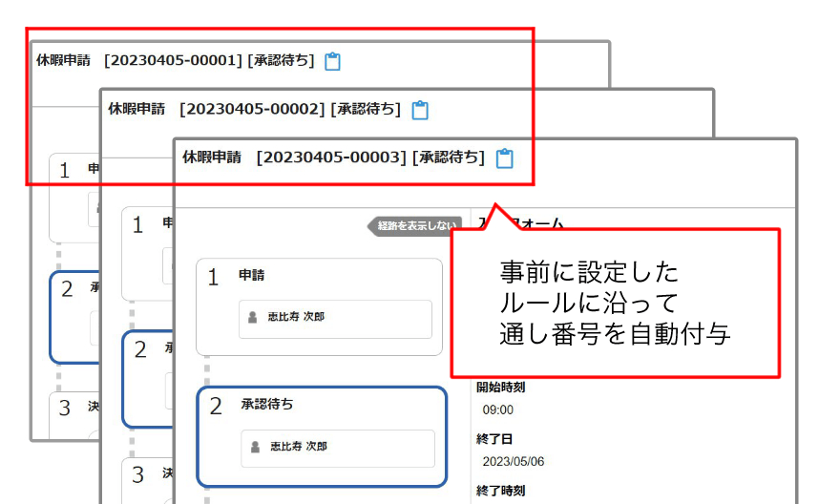Screen dimensions: 840x504
Task: Click step number 3 in 00001 window
Action: (65, 409)
